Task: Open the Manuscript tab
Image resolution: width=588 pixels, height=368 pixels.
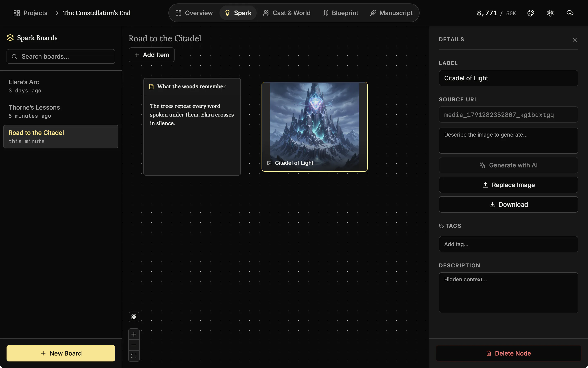Action: coord(391,13)
